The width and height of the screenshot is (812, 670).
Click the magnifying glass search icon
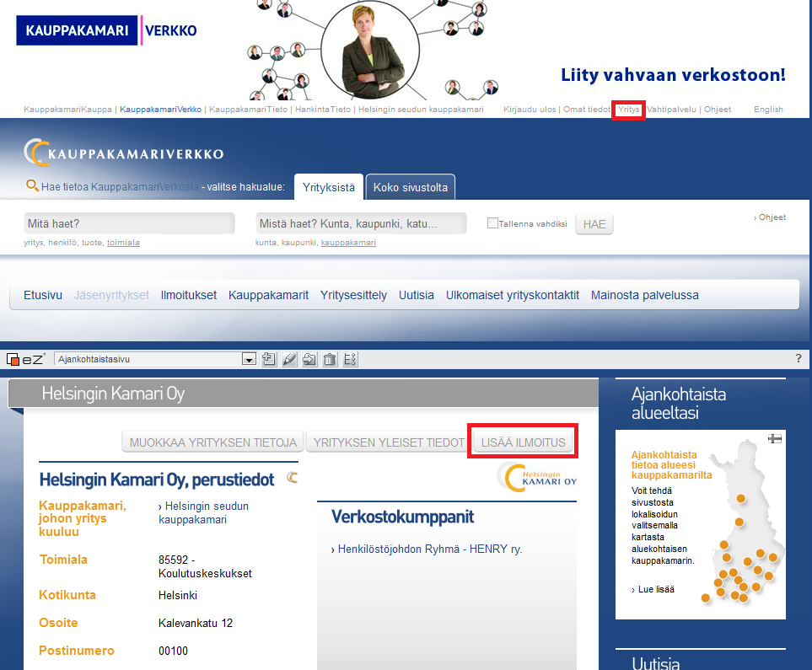32,185
